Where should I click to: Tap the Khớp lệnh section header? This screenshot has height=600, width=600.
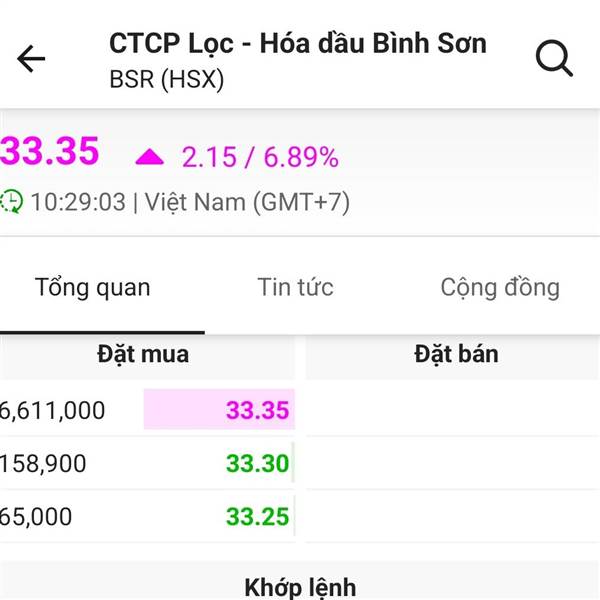click(300, 586)
